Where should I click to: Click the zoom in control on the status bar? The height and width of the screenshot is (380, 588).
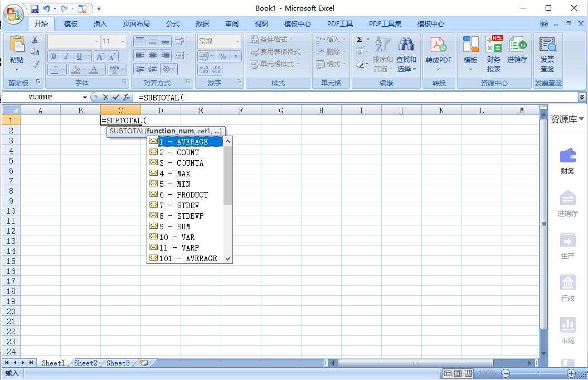570,373
